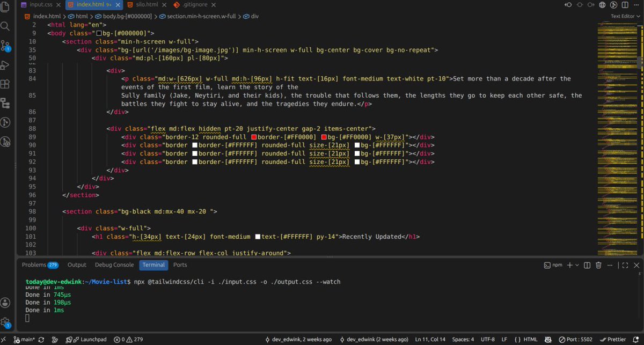Expand the Text Editor dropdown
644x345 pixels.
pos(625,16)
